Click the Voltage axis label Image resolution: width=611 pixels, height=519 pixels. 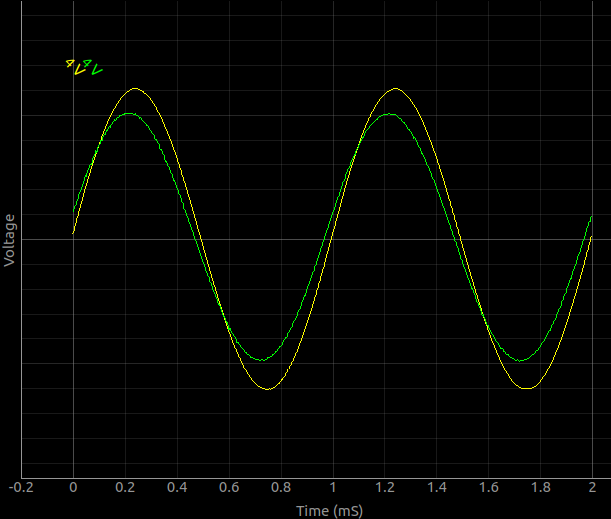tap(10, 240)
